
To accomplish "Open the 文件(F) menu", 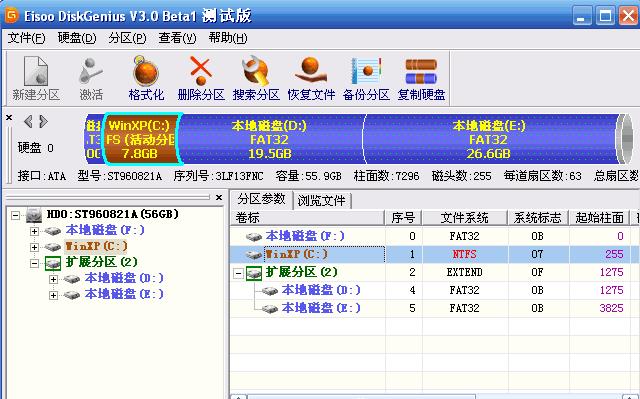I will coord(27,38).
